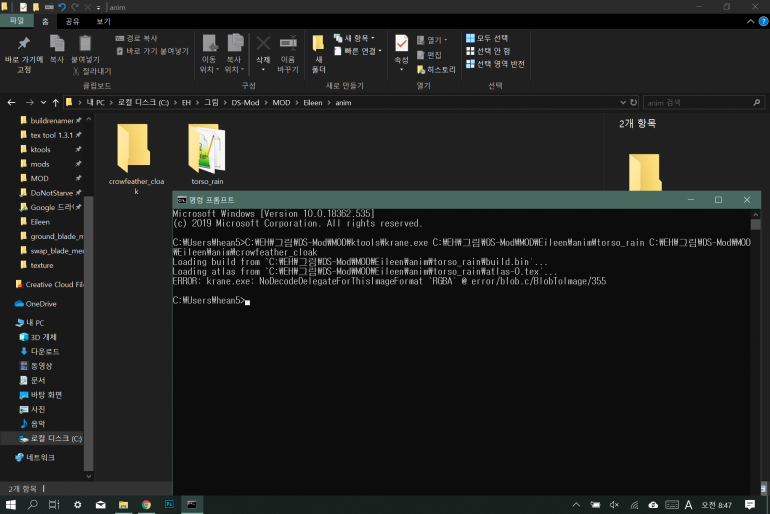This screenshot has height=514, width=770.
Task: Select ktools in the navigation pane
Action: click(x=40, y=149)
